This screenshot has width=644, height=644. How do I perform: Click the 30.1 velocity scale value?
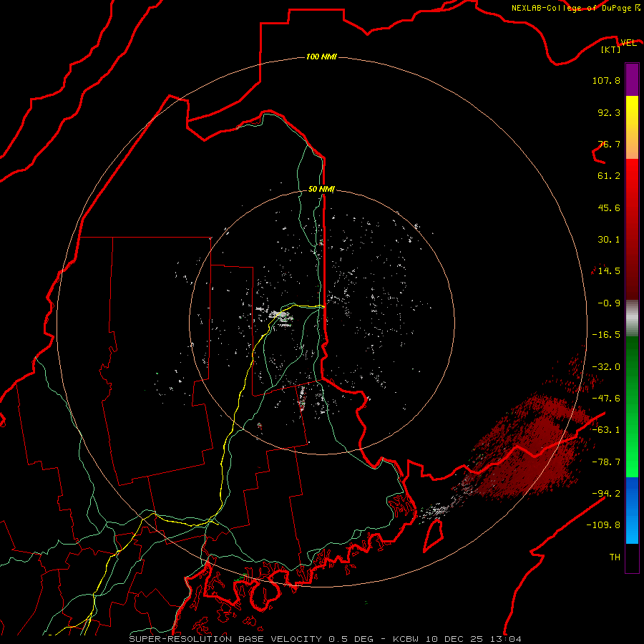point(609,240)
